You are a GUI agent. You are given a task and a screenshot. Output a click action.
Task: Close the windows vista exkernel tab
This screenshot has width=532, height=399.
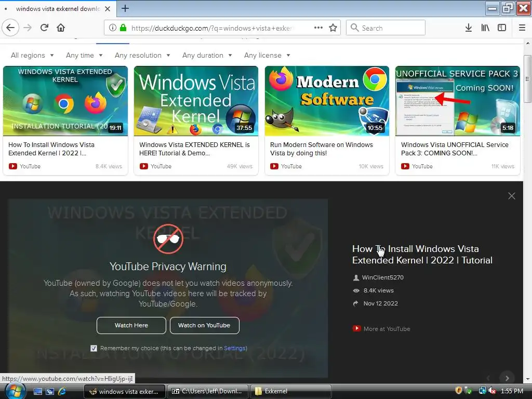[108, 8]
